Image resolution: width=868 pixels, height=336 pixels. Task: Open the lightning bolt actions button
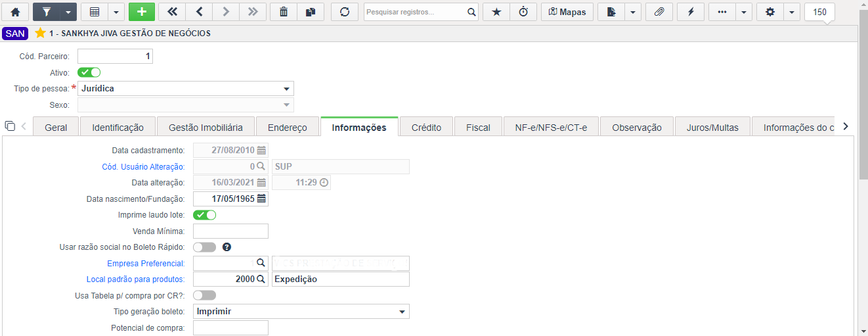[691, 12]
